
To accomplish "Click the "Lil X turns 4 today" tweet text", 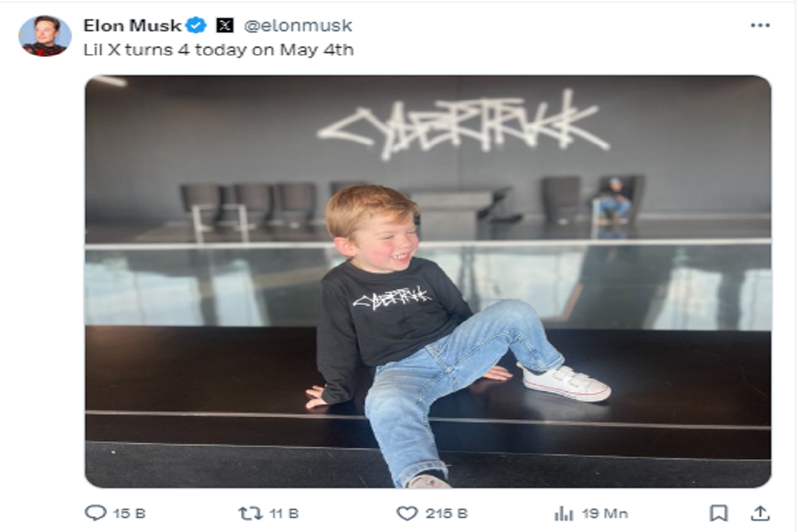I will (218, 50).
